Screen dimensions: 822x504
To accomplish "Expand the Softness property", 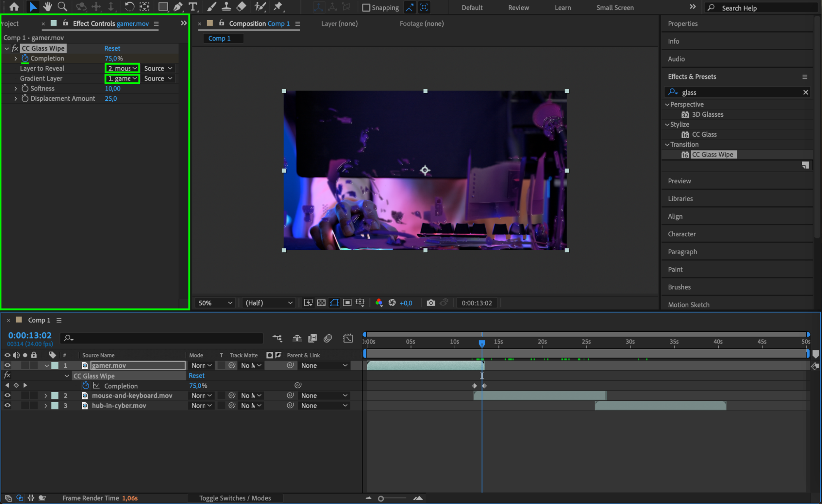I will coord(16,88).
